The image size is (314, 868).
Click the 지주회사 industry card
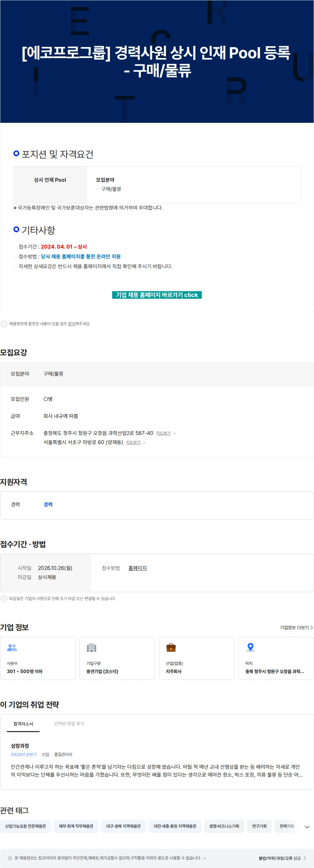(x=197, y=658)
